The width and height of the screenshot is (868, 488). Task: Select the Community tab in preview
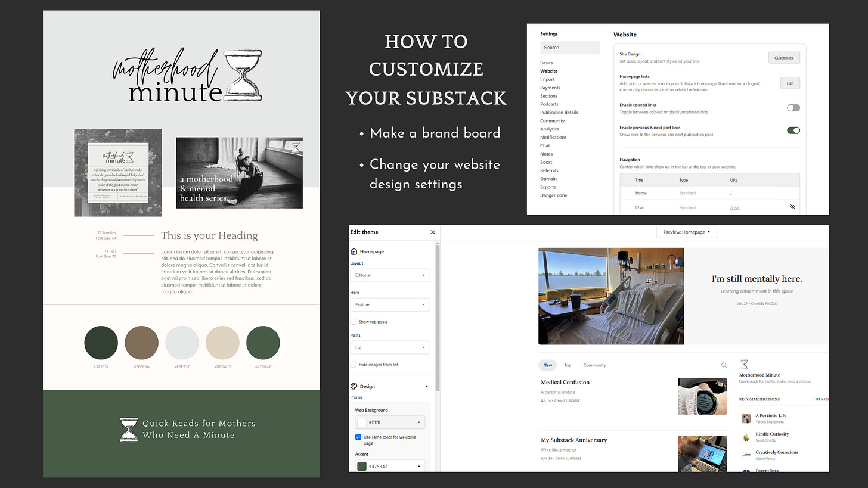click(594, 365)
